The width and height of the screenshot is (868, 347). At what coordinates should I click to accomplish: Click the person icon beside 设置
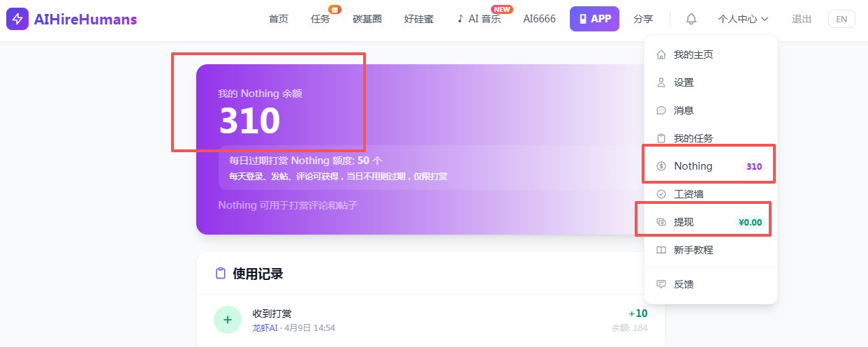[x=661, y=82]
